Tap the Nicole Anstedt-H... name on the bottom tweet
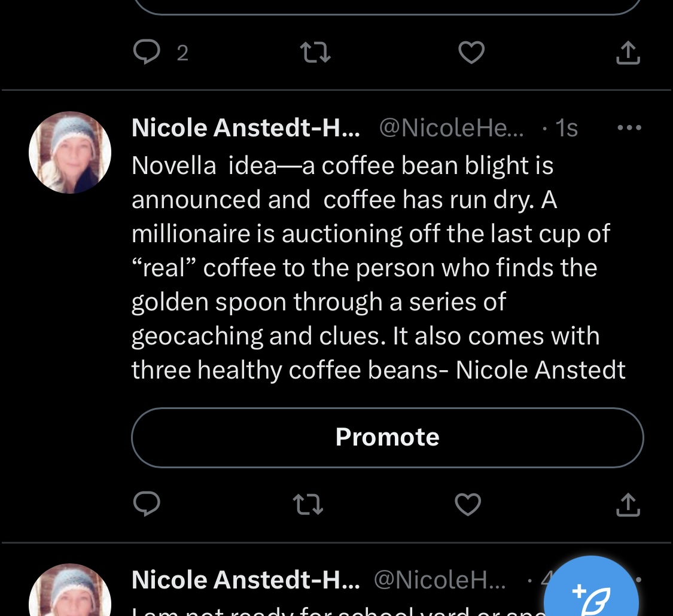The height and width of the screenshot is (616, 673). pos(245,580)
